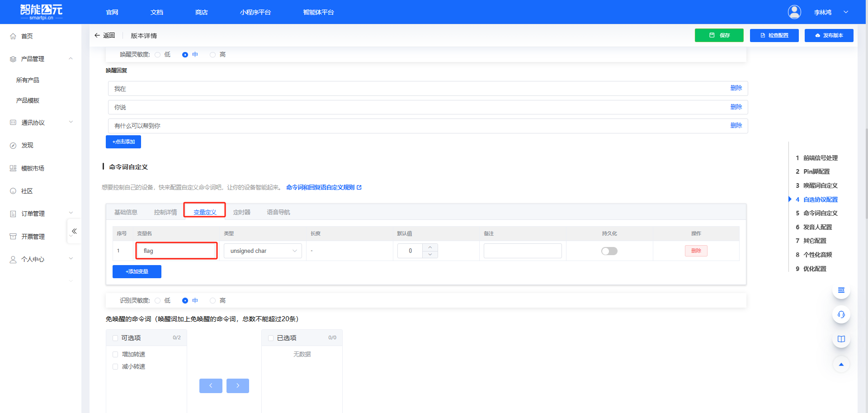This screenshot has width=868, height=413.
Task: Click the back arrow to return
Action: coord(97,35)
